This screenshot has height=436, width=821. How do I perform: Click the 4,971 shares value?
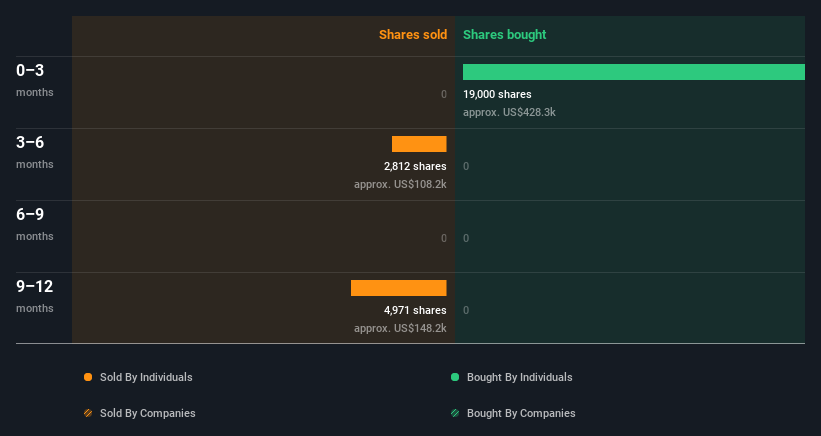point(415,310)
